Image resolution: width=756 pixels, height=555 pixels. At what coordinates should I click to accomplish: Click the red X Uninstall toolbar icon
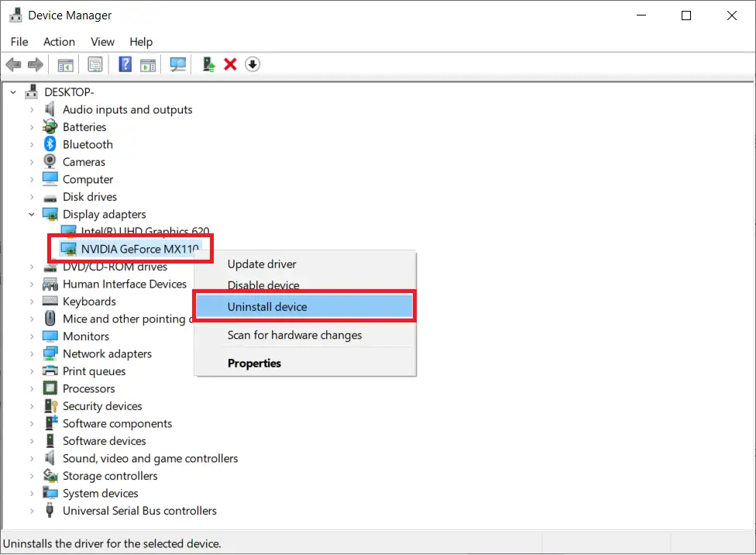pyautogui.click(x=231, y=64)
